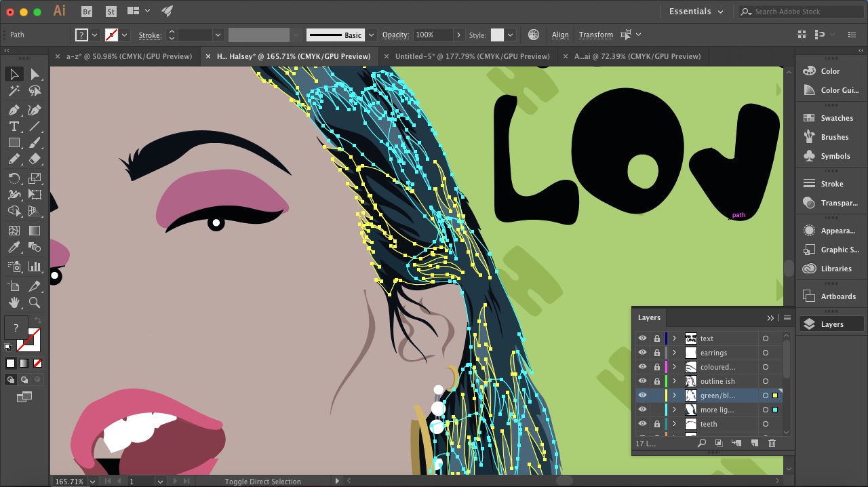Click Create New Layer icon
Viewport: 868px width, 487px height.
click(754, 443)
